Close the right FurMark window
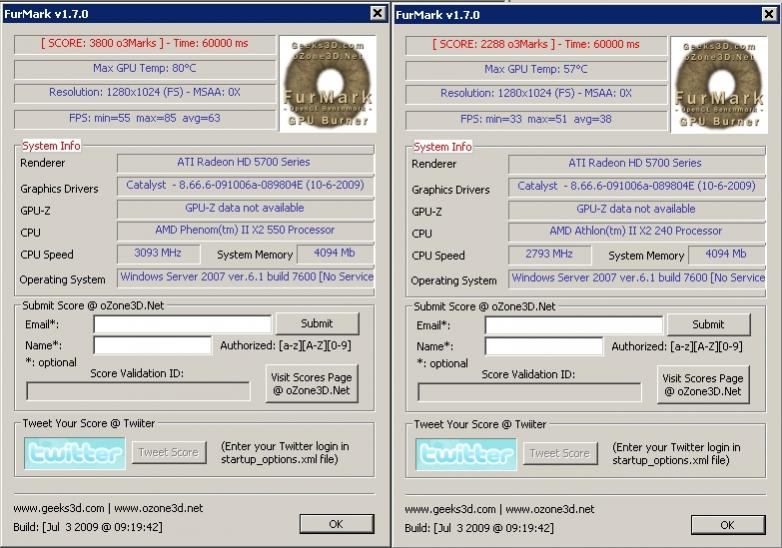782x548 pixels. (x=770, y=14)
